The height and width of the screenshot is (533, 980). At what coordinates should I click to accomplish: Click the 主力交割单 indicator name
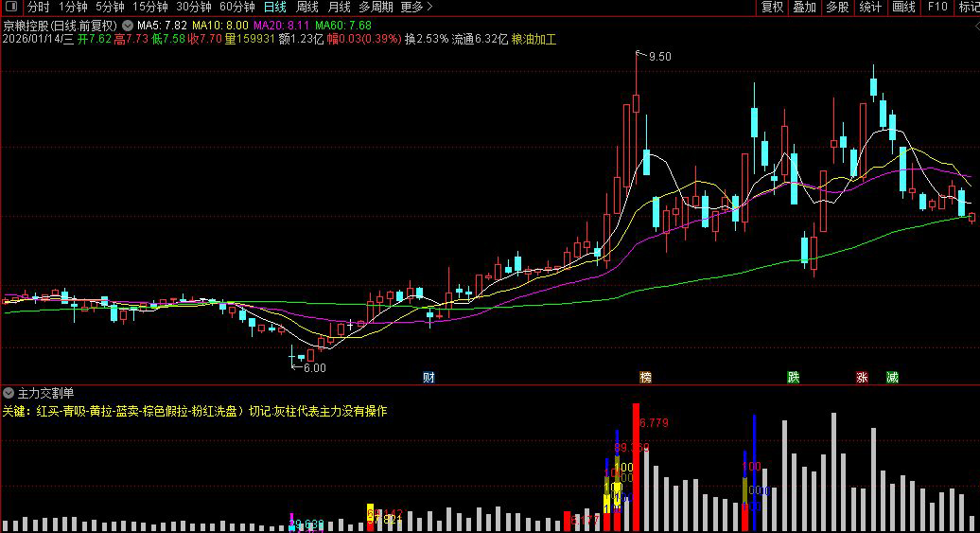(x=45, y=393)
